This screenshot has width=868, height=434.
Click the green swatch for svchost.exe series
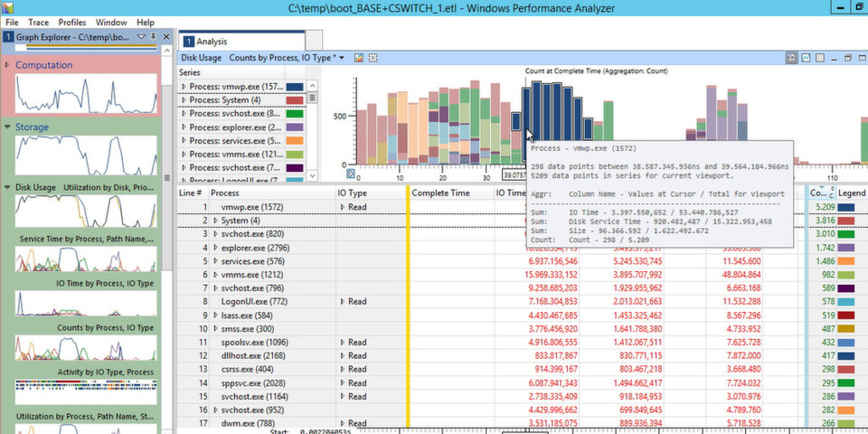pos(295,114)
